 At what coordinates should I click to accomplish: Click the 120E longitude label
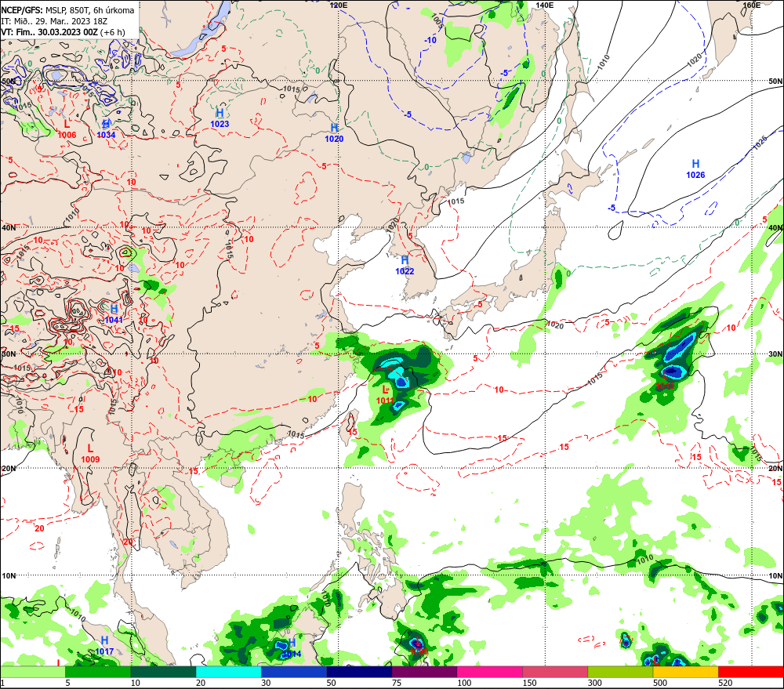339,5
